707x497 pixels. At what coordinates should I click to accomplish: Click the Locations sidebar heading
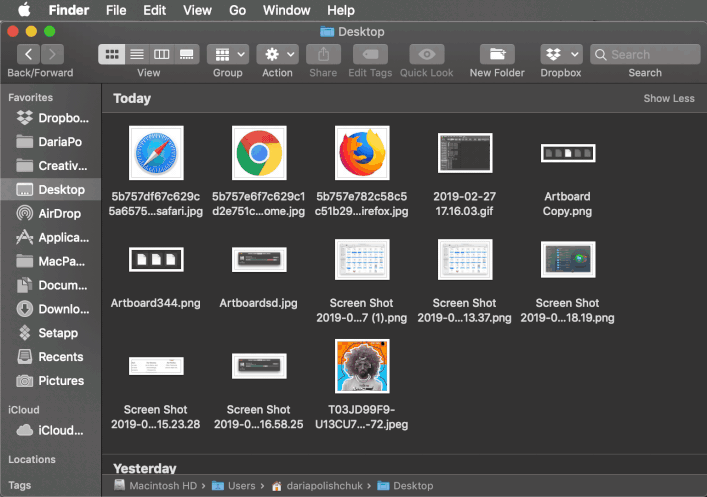32,460
